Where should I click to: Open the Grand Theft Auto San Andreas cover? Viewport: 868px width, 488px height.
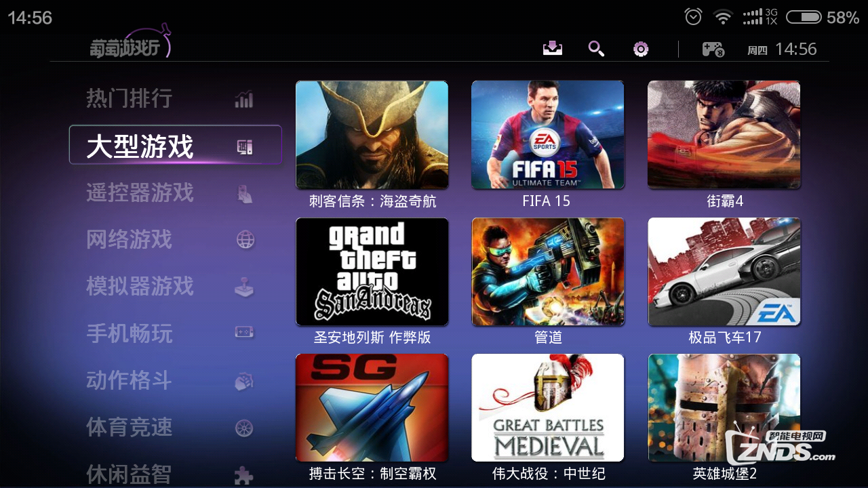click(x=372, y=271)
